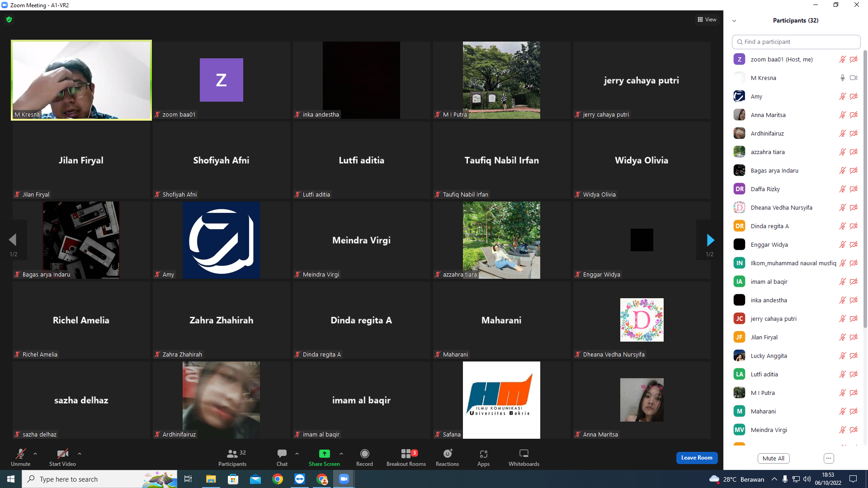Select Enggar Widya in participants list

[x=795, y=244]
